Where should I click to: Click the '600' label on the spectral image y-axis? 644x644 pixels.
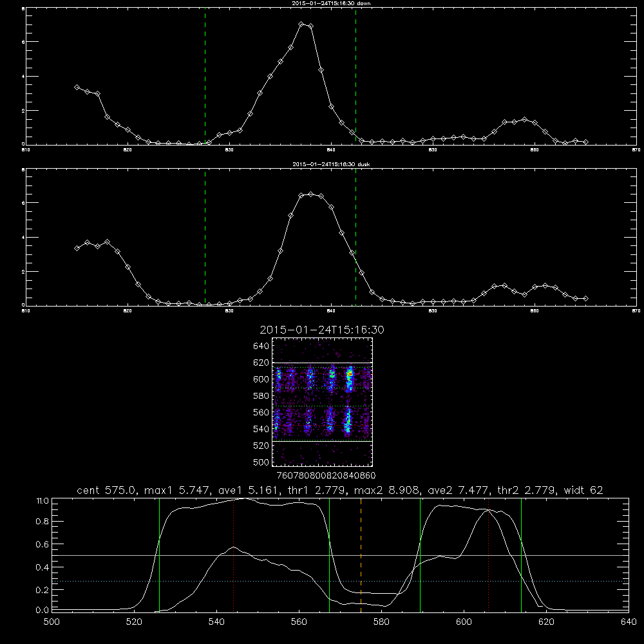(x=261, y=379)
